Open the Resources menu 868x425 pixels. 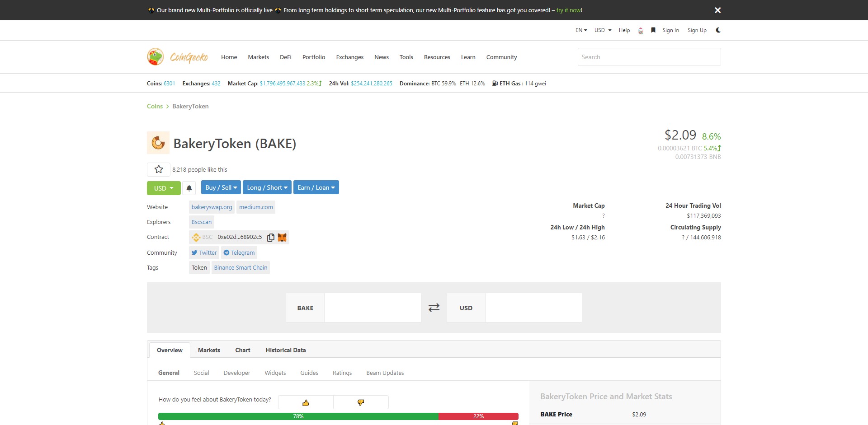tap(437, 57)
